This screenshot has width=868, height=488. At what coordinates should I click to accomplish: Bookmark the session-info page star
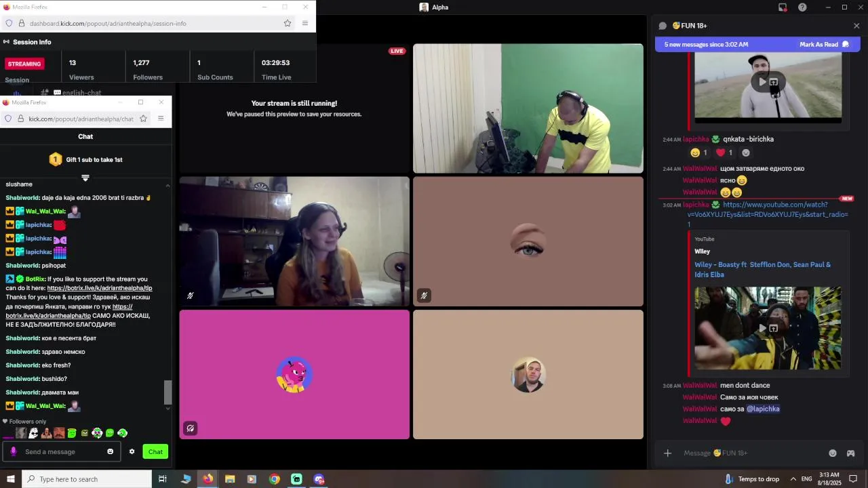click(288, 23)
